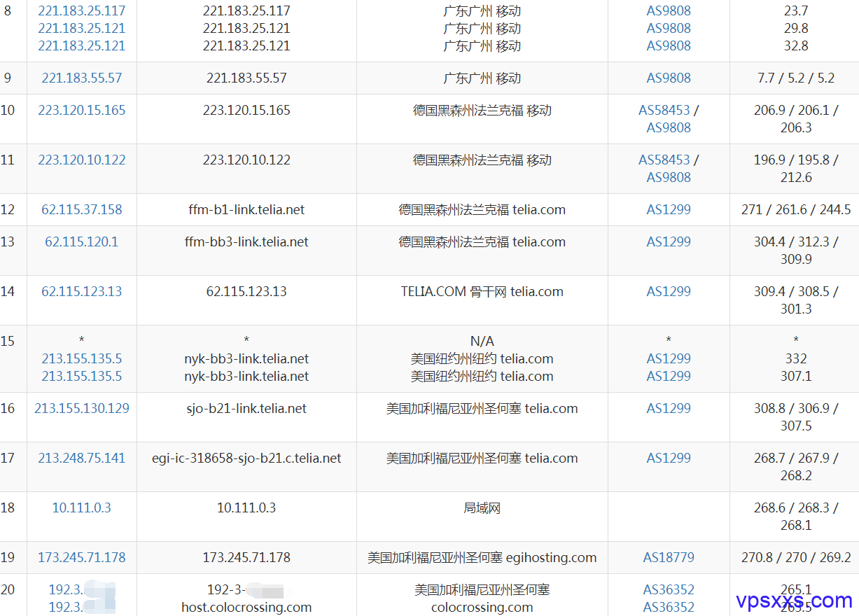Click 广东广州 移动 in hop 9
The height and width of the screenshot is (616, 859).
pyautogui.click(x=482, y=78)
